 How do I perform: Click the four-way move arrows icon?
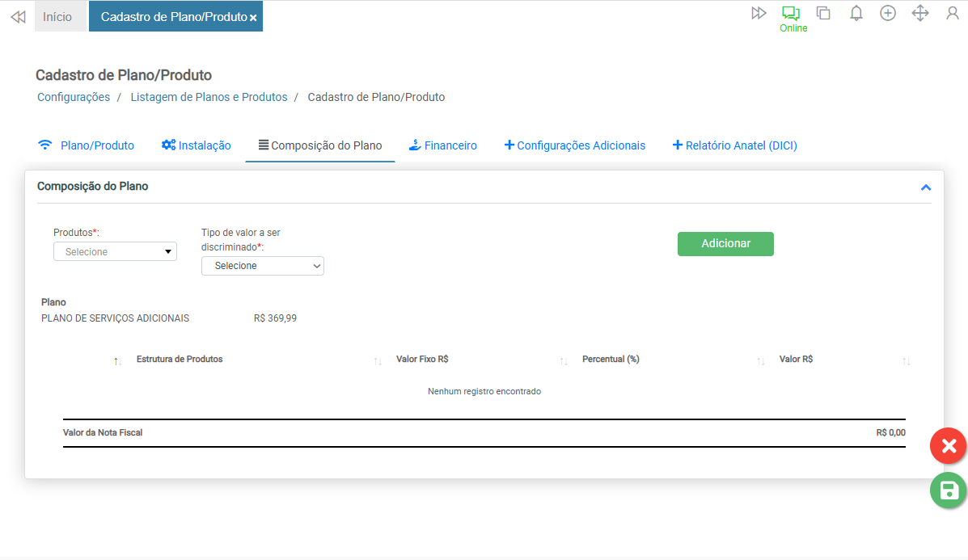tap(920, 13)
